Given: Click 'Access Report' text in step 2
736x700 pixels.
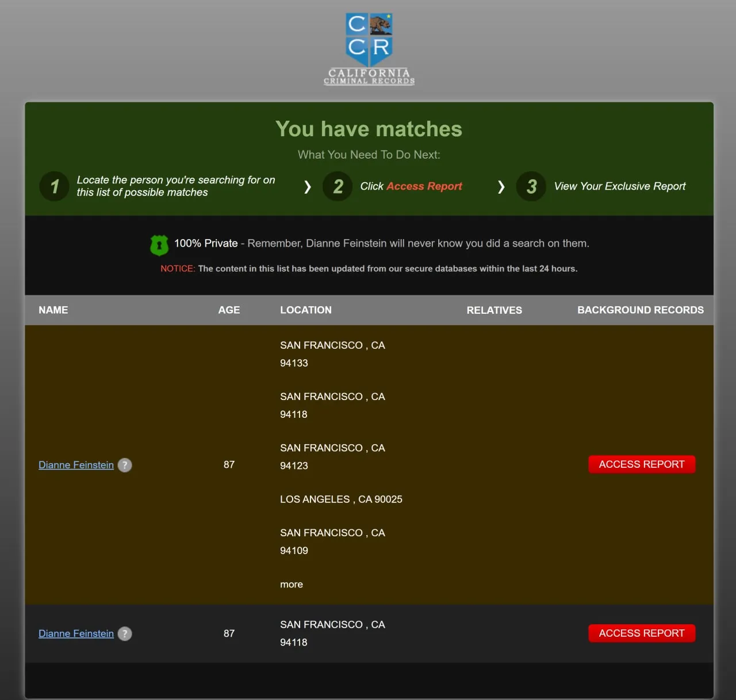Looking at the screenshot, I should click(x=424, y=186).
